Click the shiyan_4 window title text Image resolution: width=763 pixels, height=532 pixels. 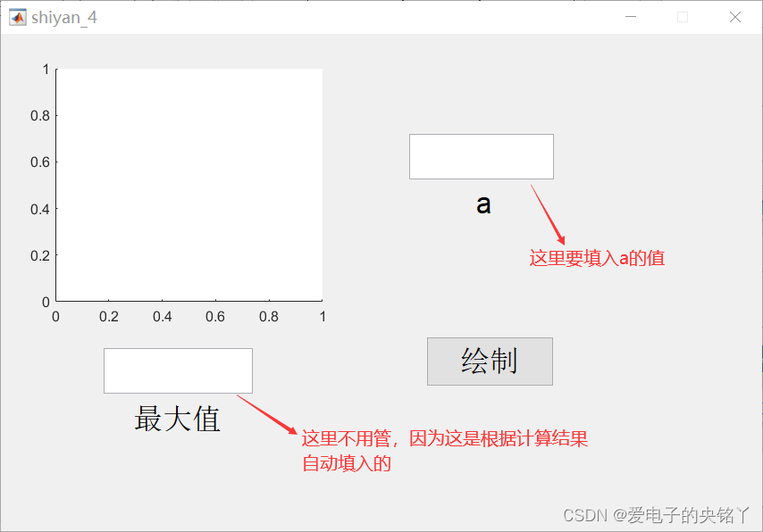tap(64, 18)
